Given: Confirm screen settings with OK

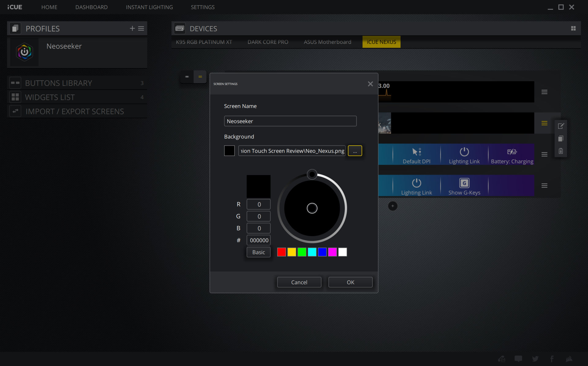Looking at the screenshot, I should [x=350, y=282].
